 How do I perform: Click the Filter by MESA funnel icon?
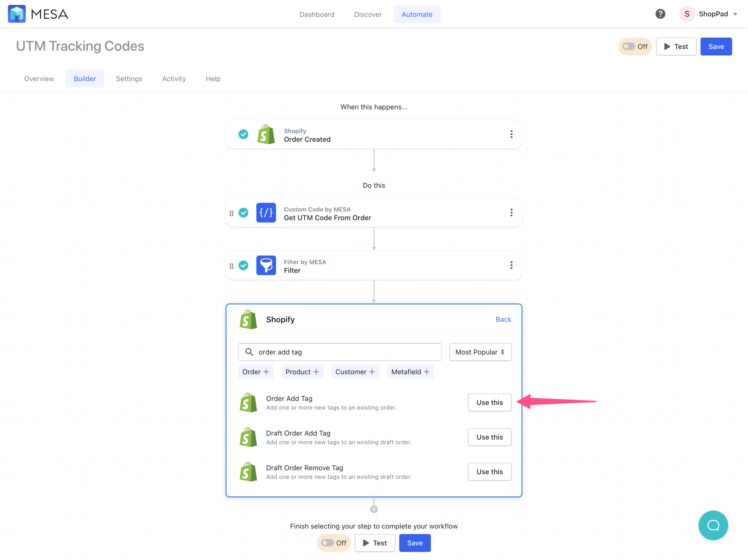266,265
